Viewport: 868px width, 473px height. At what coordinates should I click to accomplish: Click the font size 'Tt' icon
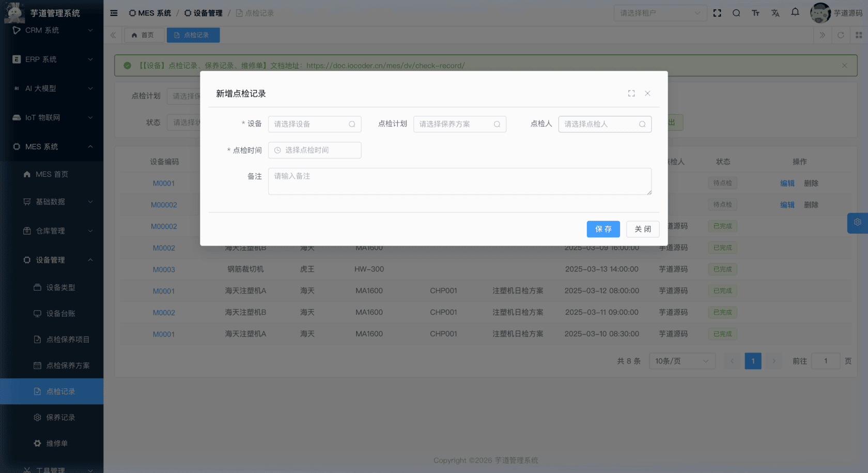pos(755,13)
